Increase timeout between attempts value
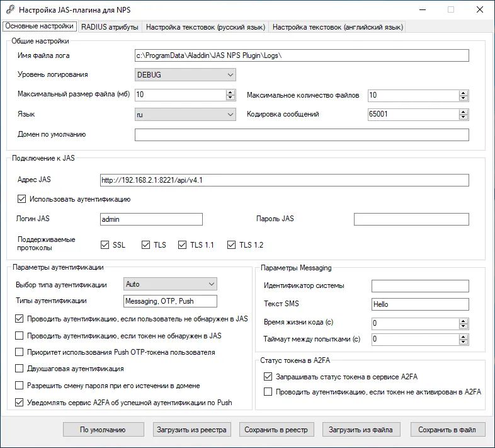495x448 pixels. pyautogui.click(x=463, y=337)
